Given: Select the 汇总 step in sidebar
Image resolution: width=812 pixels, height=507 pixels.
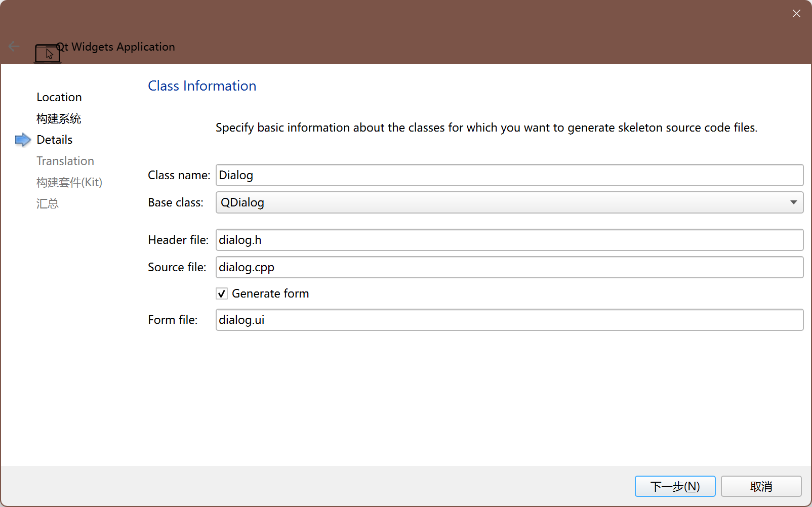Looking at the screenshot, I should [x=48, y=203].
